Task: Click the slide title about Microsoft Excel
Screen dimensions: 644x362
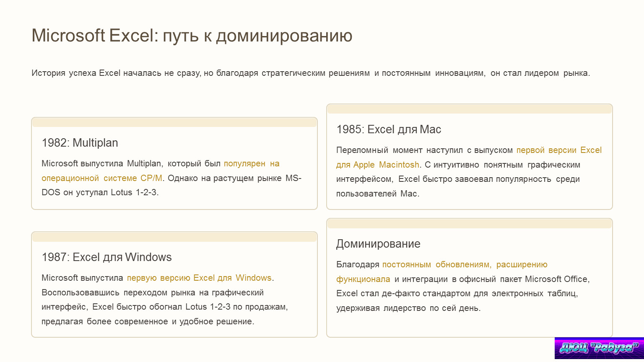Action: pos(192,36)
